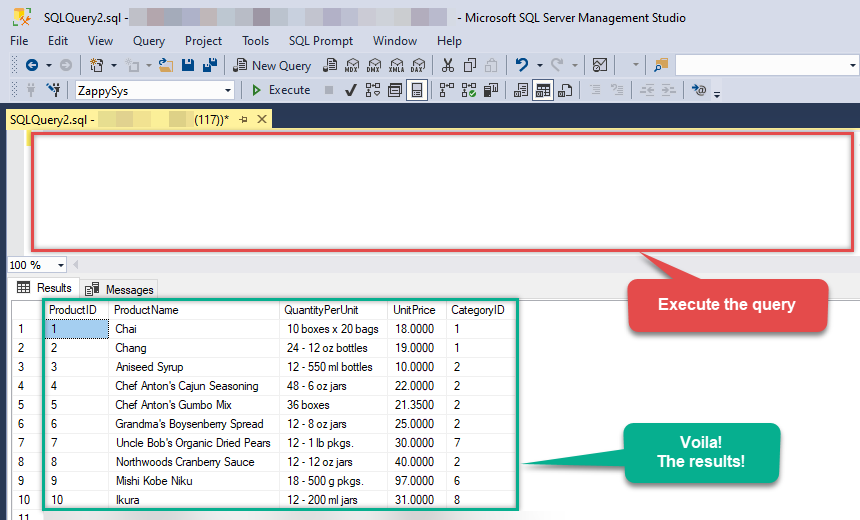Click the ProductName column header

[x=194, y=310]
